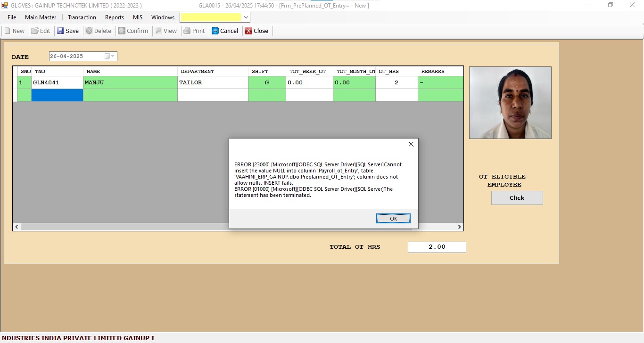644x343 pixels.
Task: Click the Delete toolbar icon
Action: coord(89,31)
